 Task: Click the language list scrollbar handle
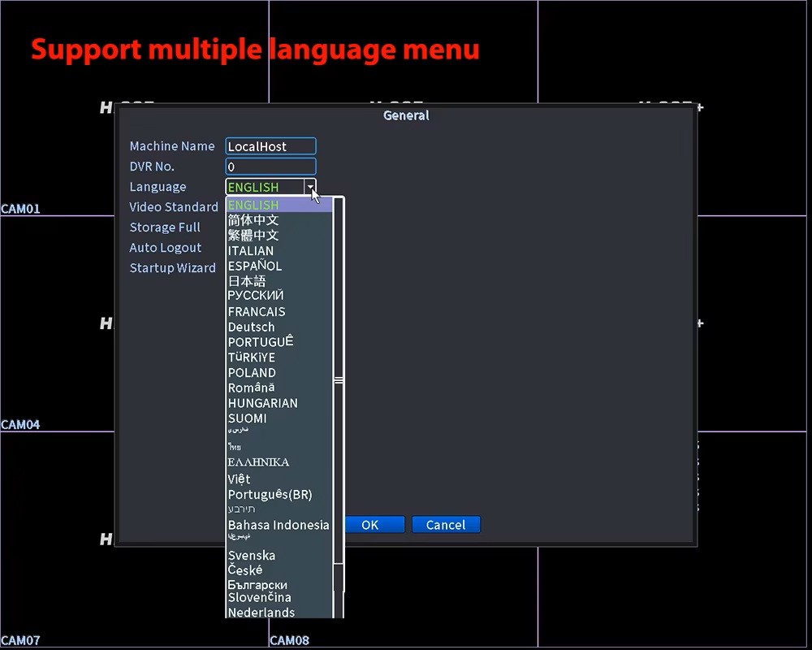[339, 380]
